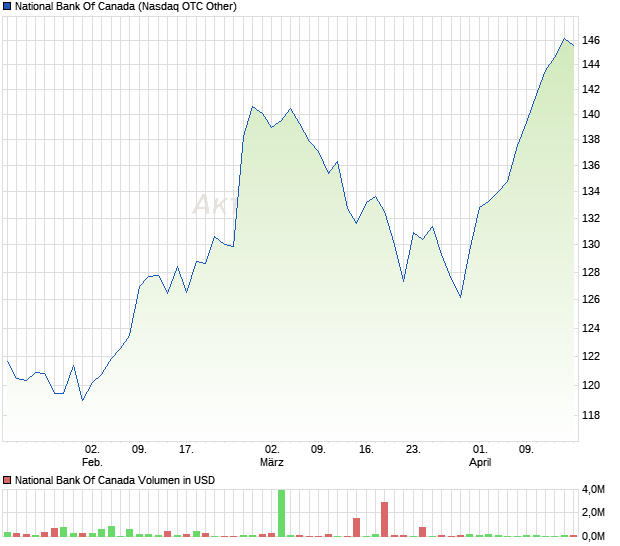
Task: Click the price line peak near 146
Action: pos(564,39)
